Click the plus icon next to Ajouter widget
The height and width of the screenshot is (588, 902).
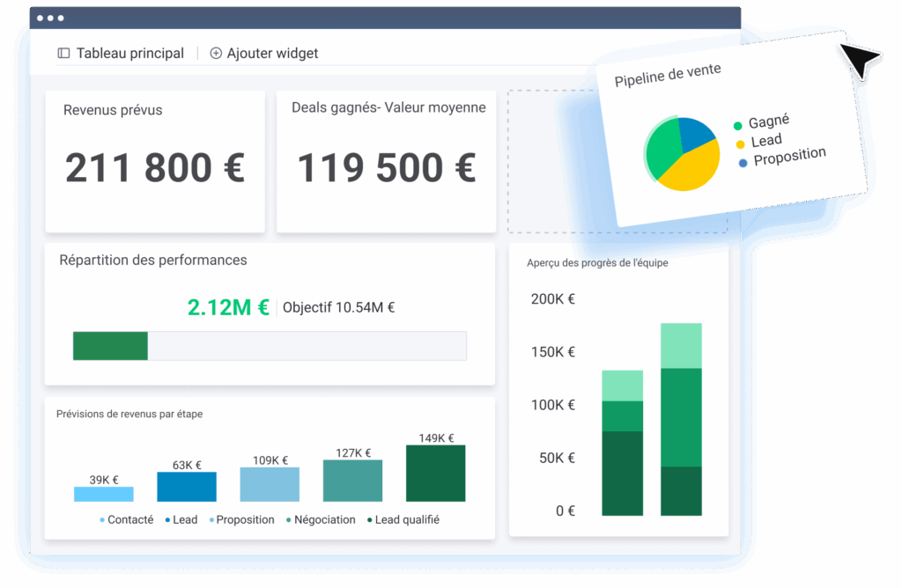point(216,54)
